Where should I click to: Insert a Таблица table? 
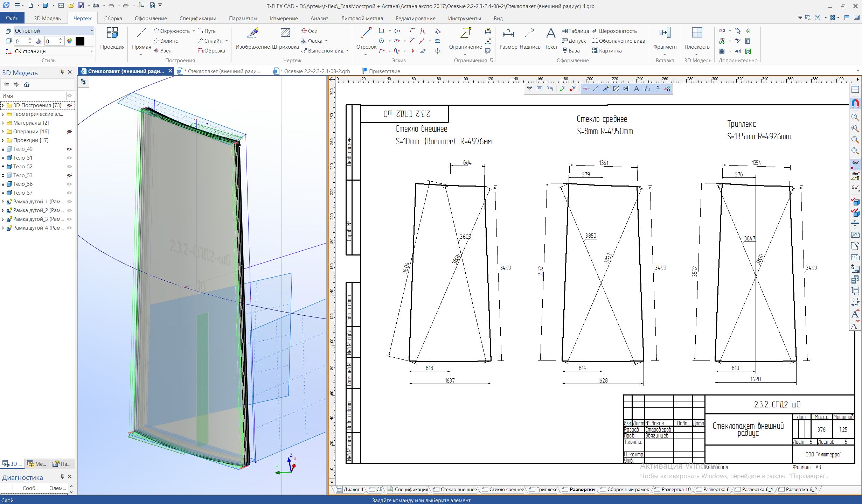pyautogui.click(x=575, y=31)
